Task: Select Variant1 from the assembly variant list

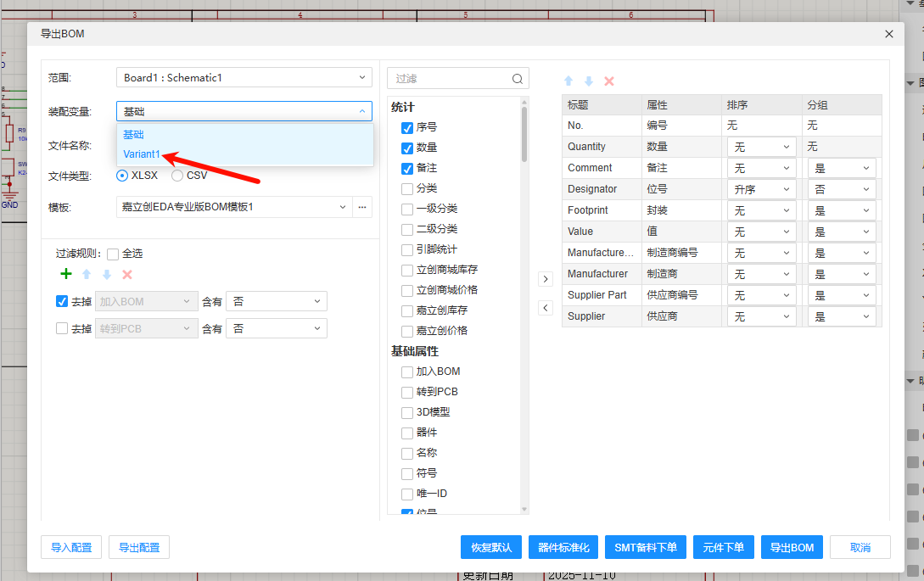Action: [x=141, y=154]
